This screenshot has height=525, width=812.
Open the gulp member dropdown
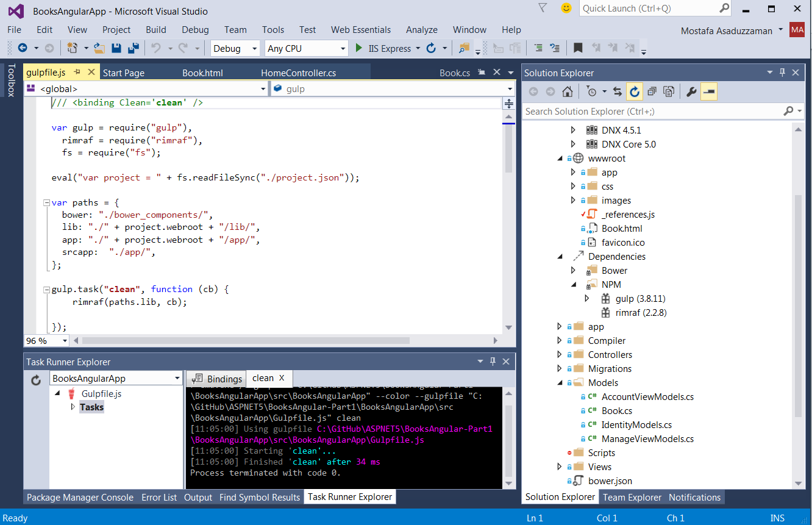click(393, 88)
